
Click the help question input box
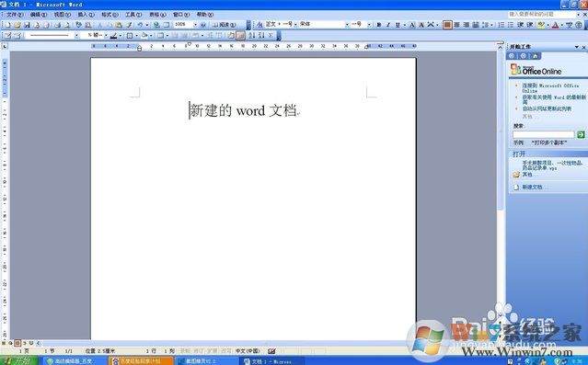(541, 14)
